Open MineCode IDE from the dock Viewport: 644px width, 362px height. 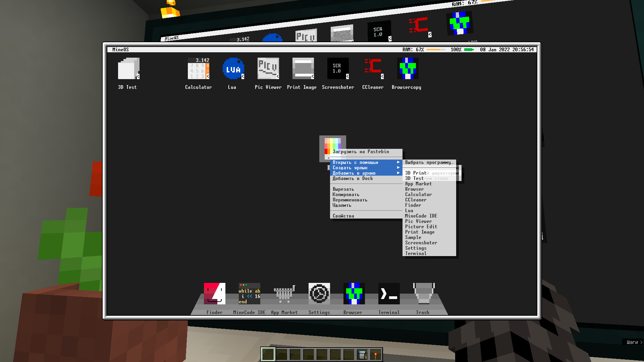tap(249, 294)
